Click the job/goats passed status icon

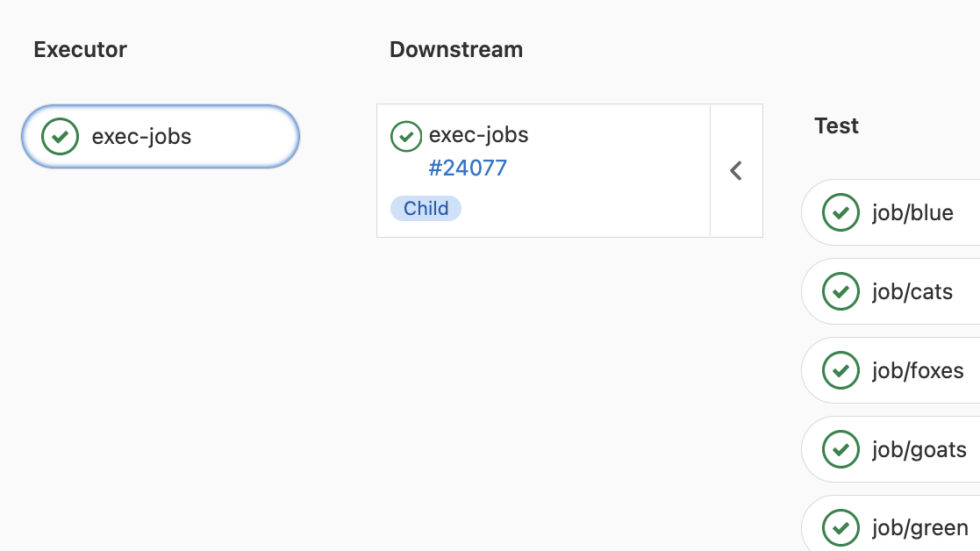point(840,450)
